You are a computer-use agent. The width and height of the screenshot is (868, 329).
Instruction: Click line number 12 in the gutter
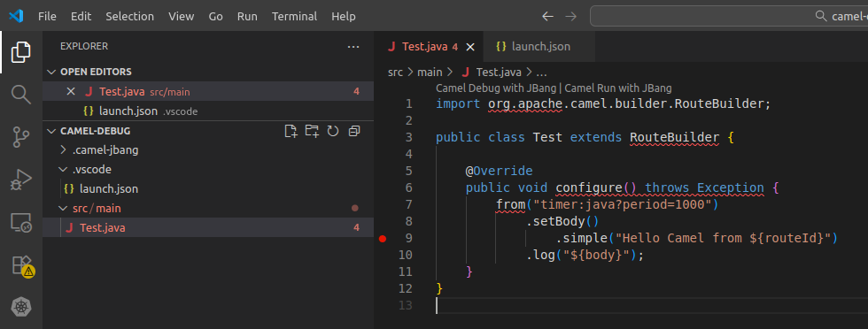[406, 288]
